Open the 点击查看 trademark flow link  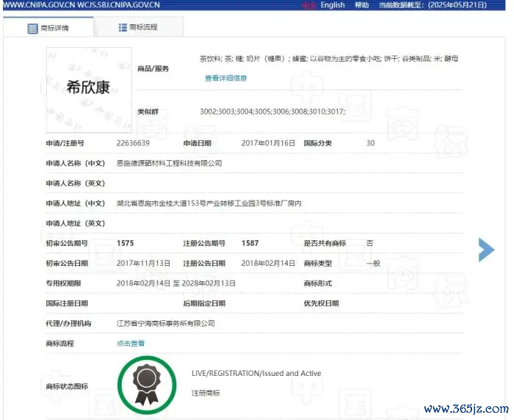point(131,344)
